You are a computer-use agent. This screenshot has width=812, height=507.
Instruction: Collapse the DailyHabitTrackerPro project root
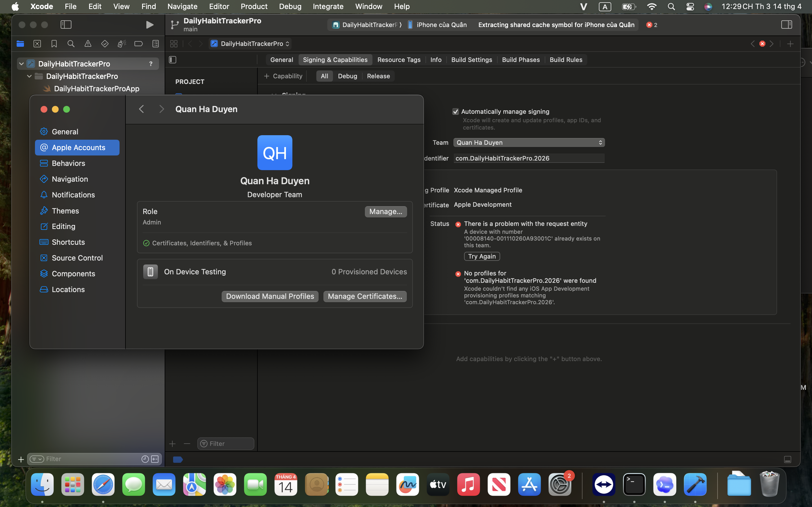(x=21, y=64)
